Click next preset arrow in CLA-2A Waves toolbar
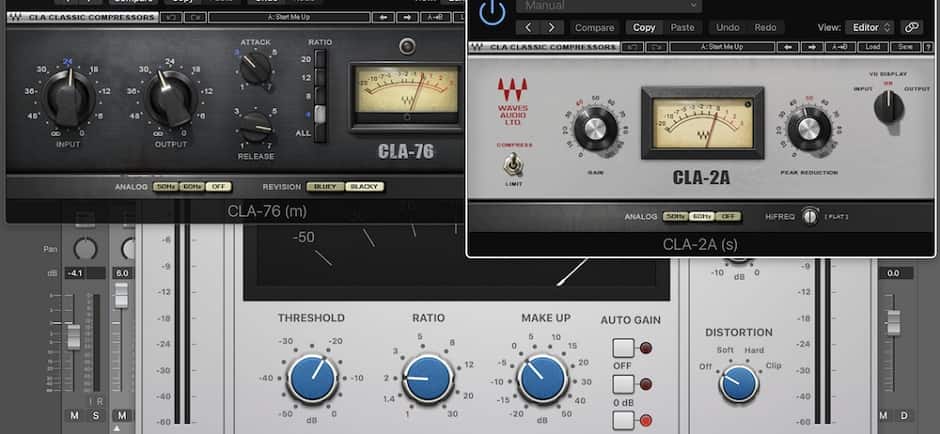 (x=812, y=47)
